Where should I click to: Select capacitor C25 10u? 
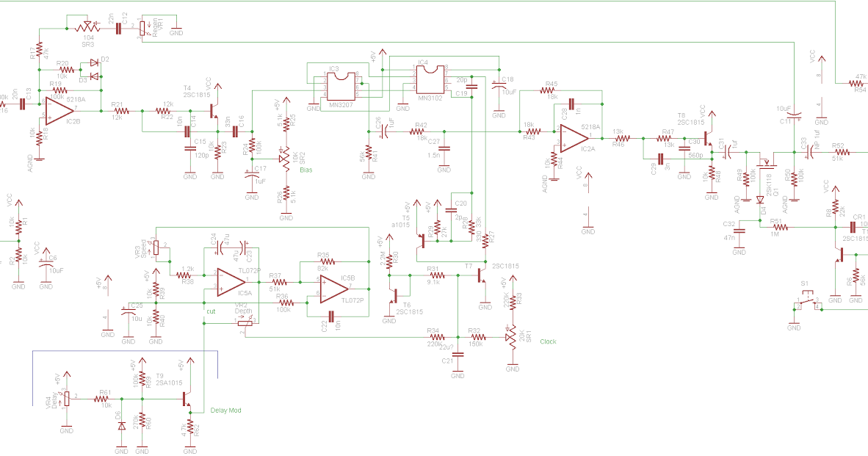point(129,312)
